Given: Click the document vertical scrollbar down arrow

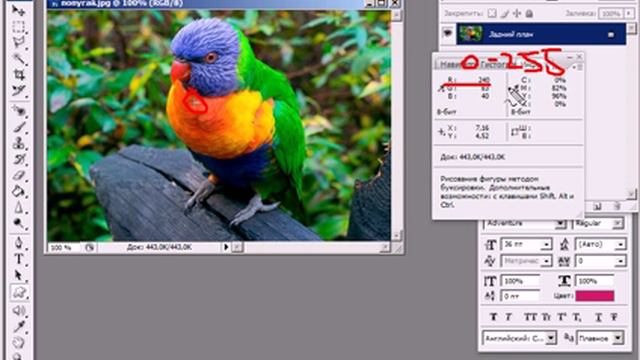Looking at the screenshot, I should [x=396, y=236].
